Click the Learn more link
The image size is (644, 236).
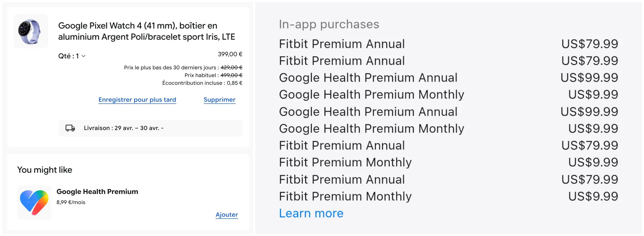(x=311, y=213)
